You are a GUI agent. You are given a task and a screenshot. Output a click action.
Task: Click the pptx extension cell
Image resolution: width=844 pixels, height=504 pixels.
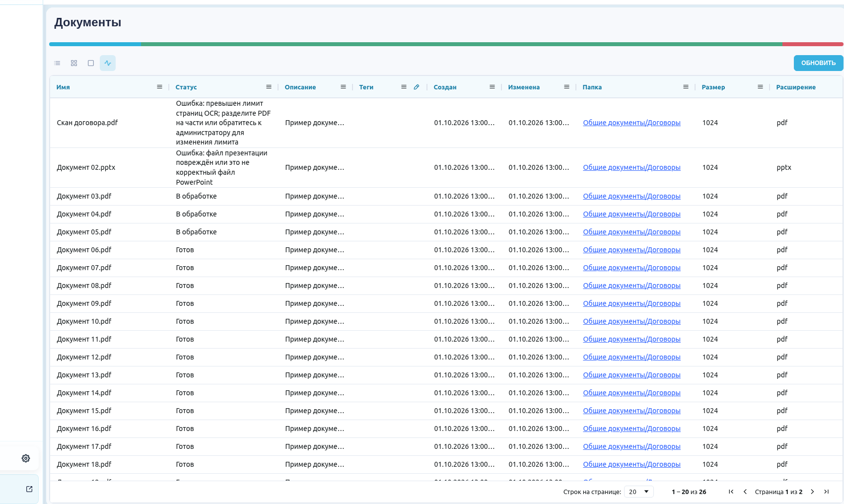click(x=784, y=167)
